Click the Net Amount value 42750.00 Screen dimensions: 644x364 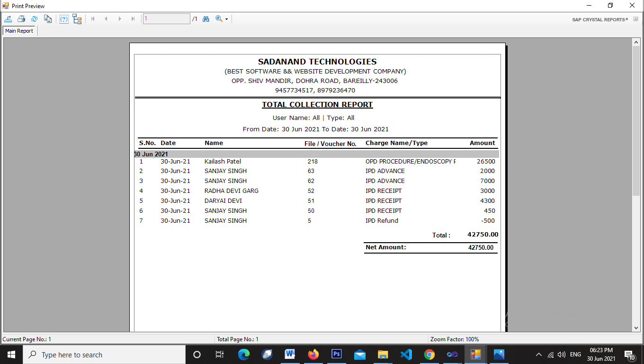click(x=481, y=247)
